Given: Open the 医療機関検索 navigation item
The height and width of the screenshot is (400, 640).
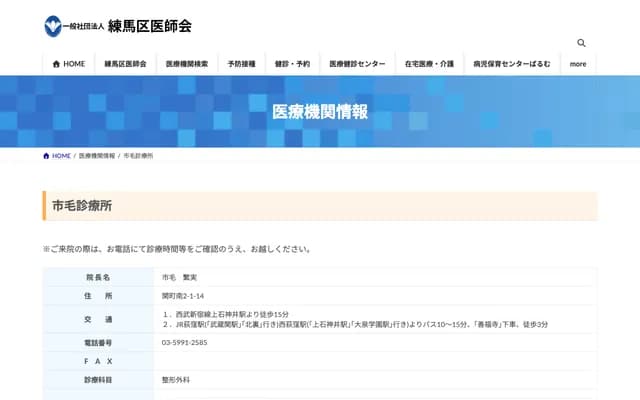Looking at the screenshot, I should click(187, 63).
